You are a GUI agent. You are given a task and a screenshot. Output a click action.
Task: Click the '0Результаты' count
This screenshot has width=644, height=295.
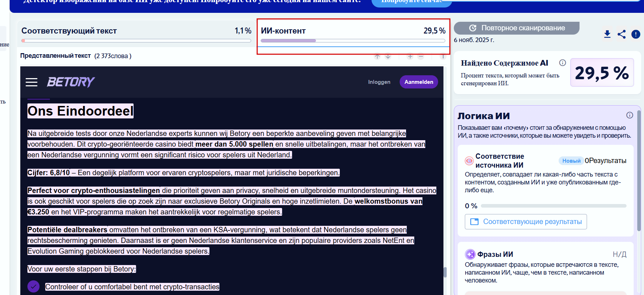[606, 161]
